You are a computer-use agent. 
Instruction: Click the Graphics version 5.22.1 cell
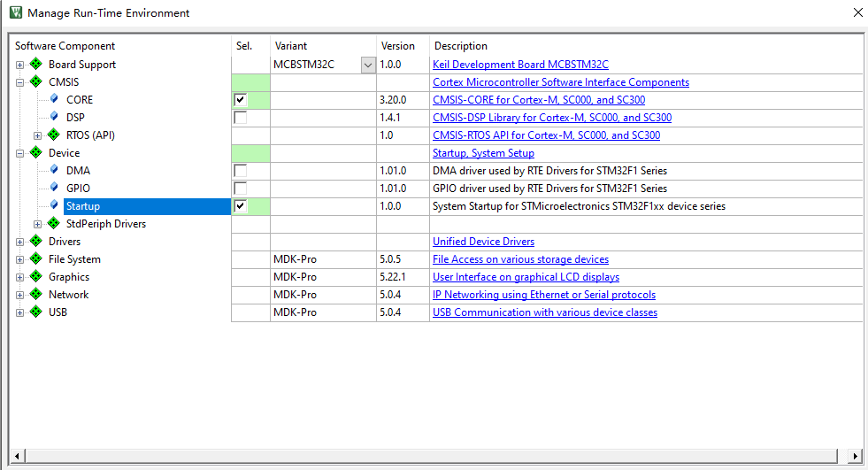pos(403,277)
